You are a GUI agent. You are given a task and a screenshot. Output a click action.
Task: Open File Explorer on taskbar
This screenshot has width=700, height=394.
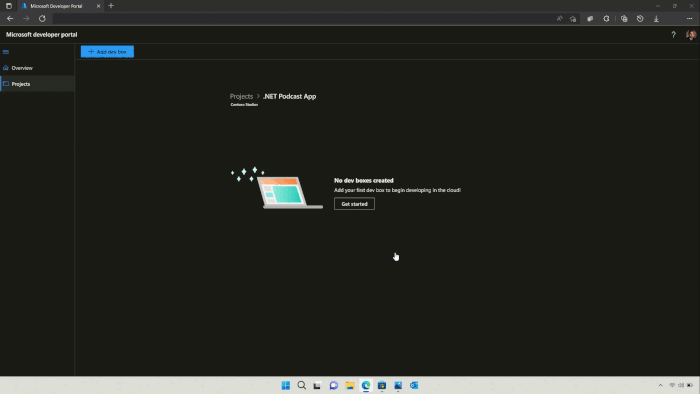[350, 385]
